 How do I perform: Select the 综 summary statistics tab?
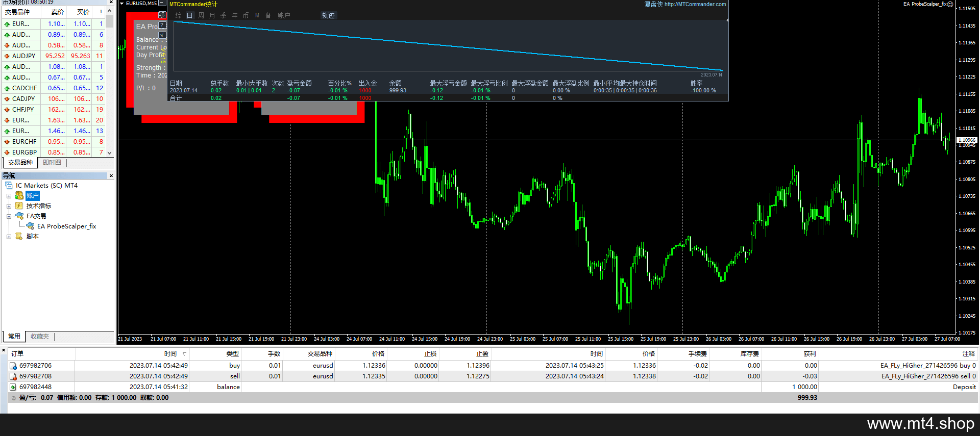click(179, 15)
